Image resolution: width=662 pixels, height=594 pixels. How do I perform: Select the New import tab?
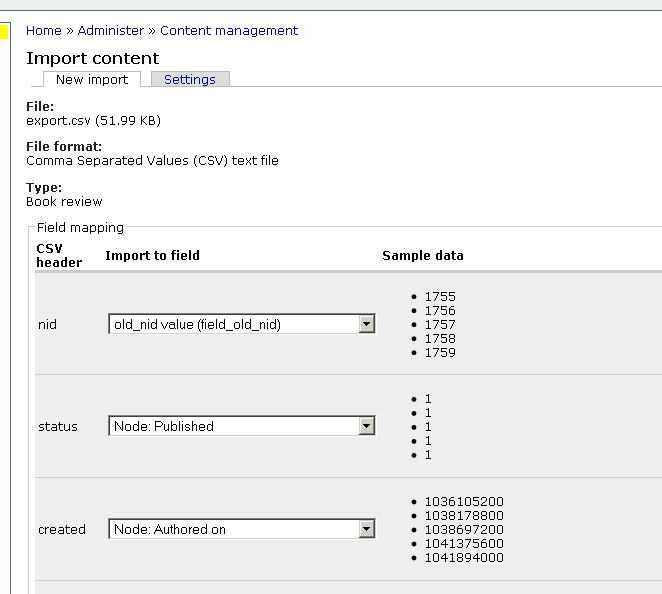pyautogui.click(x=92, y=79)
